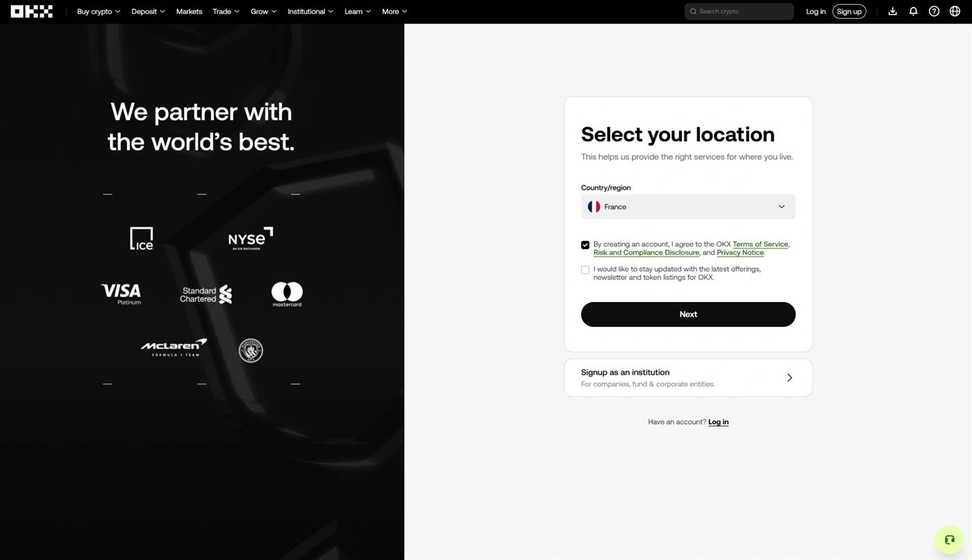Click the France flag icon

(594, 207)
